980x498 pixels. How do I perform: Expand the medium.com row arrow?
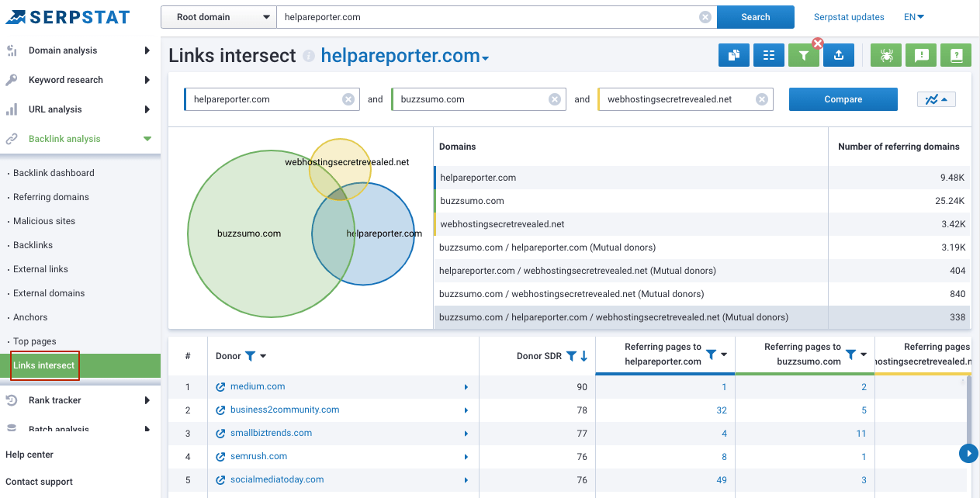(466, 387)
